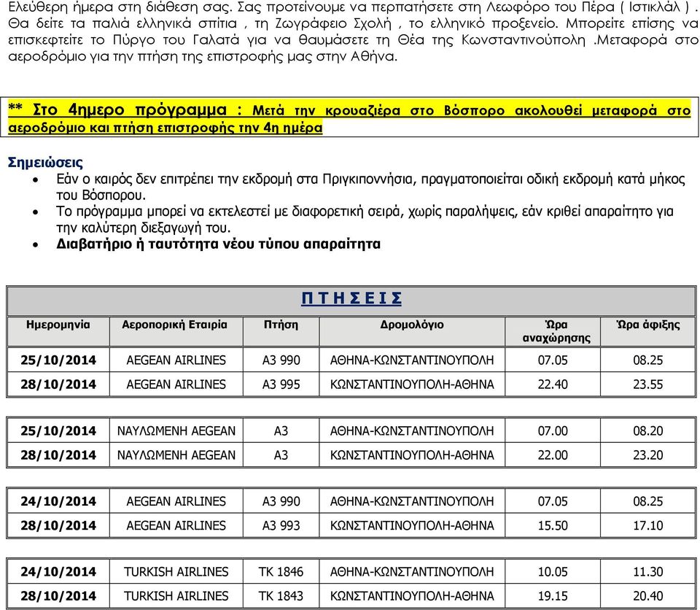Select TURKISH AIRLINES cell for 24/10/2014

click(176, 571)
